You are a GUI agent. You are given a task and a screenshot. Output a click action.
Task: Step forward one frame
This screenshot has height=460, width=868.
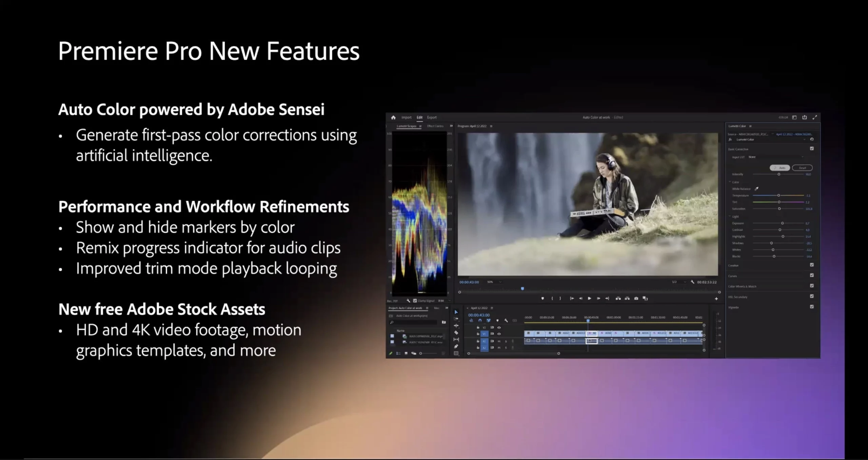click(598, 298)
